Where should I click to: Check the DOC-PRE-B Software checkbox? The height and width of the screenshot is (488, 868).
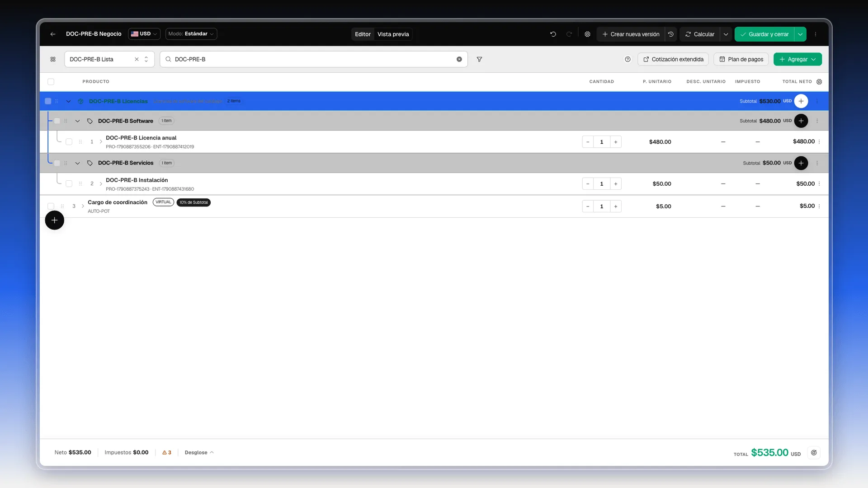click(57, 121)
